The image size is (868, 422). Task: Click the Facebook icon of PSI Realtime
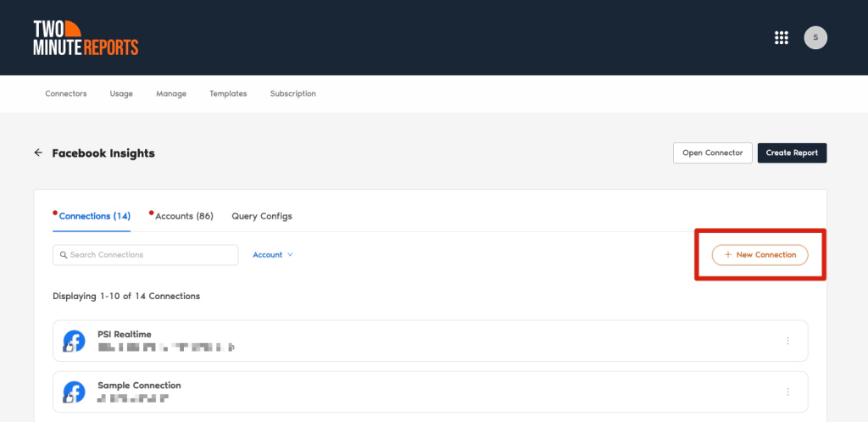[x=74, y=341]
